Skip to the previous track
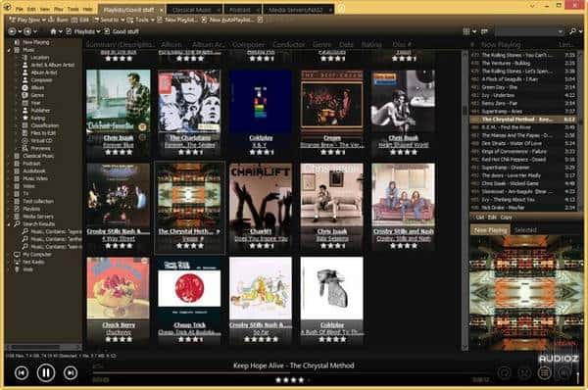588x390 pixels. click(22, 372)
